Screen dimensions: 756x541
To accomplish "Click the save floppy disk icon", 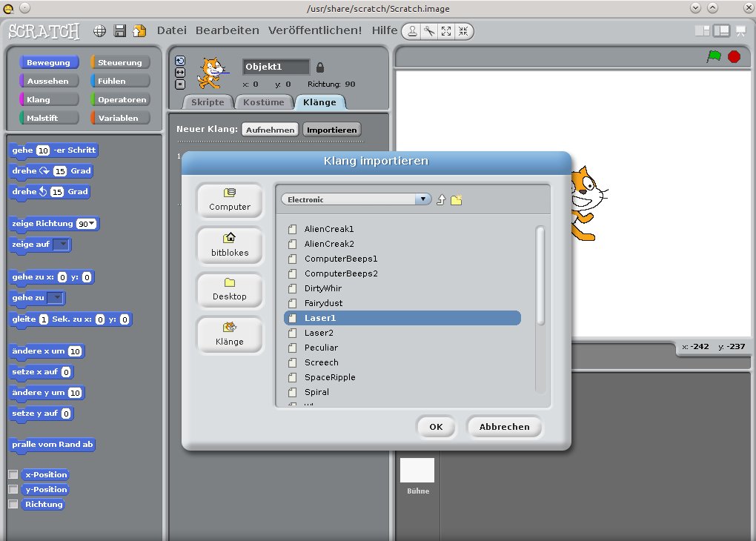I will pyautogui.click(x=119, y=31).
